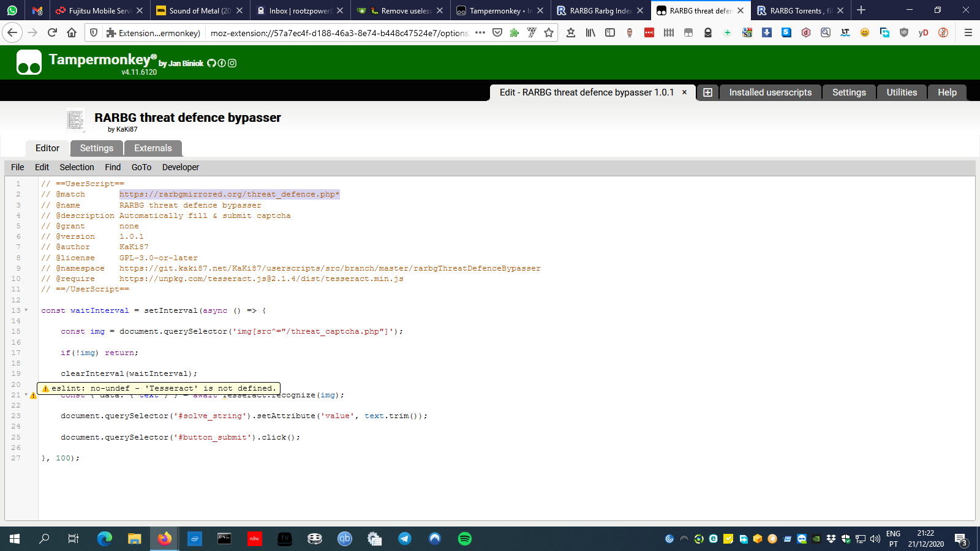Switch to Fujitsu Mobile browser tab
980x551 pixels.
tap(99, 10)
